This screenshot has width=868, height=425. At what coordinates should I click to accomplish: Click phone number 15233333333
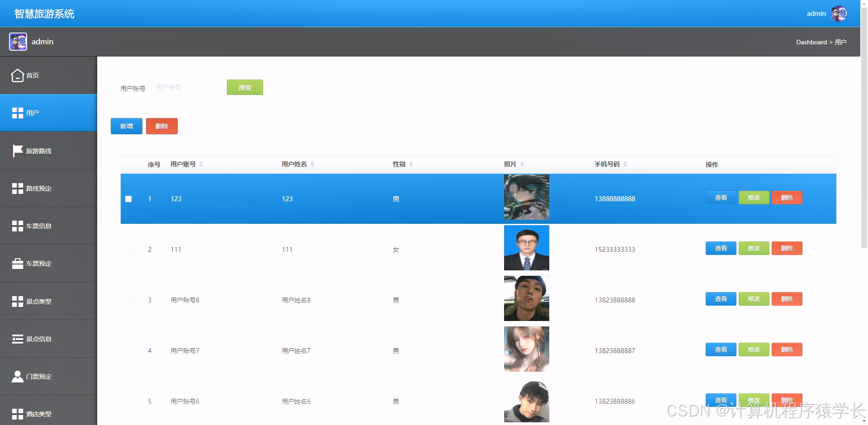615,250
